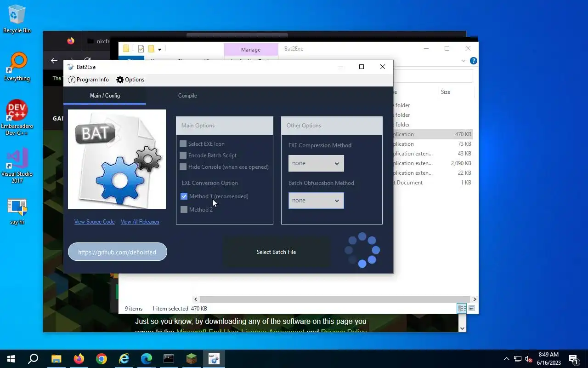Click the Explorer Properties quick-access checkmark icon
The height and width of the screenshot is (368, 588).
[x=141, y=49]
